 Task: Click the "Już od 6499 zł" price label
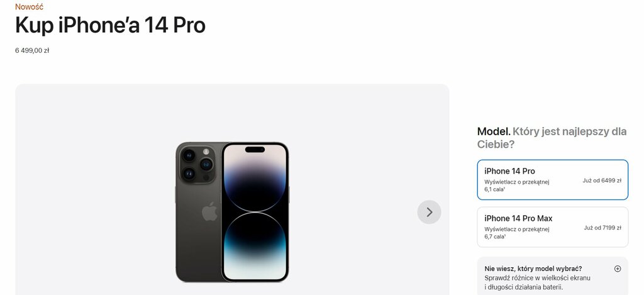pyautogui.click(x=602, y=181)
